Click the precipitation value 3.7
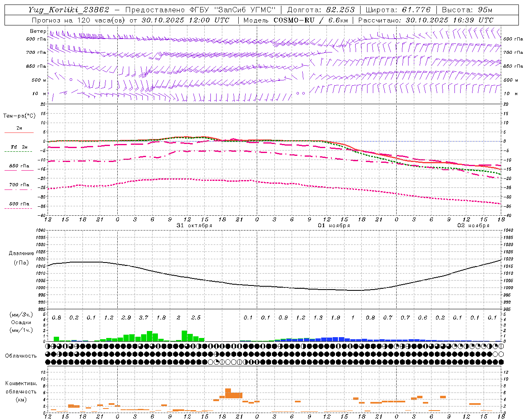 144,317
